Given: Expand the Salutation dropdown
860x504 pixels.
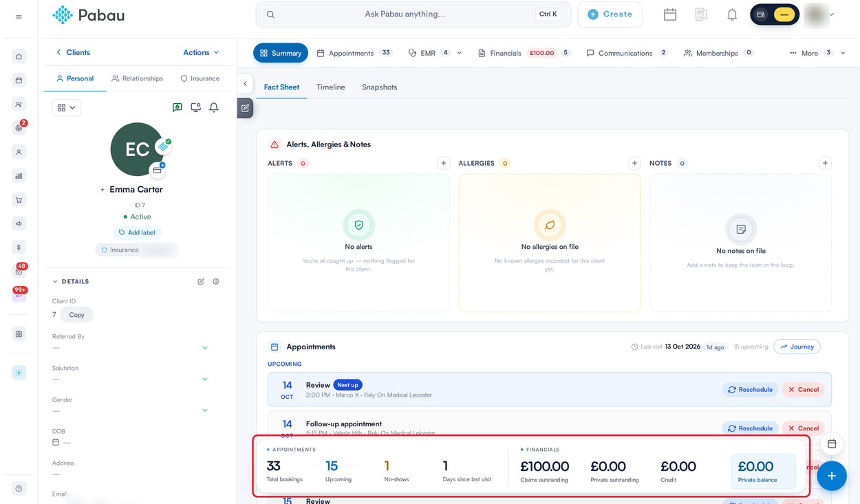Looking at the screenshot, I should [205, 380].
